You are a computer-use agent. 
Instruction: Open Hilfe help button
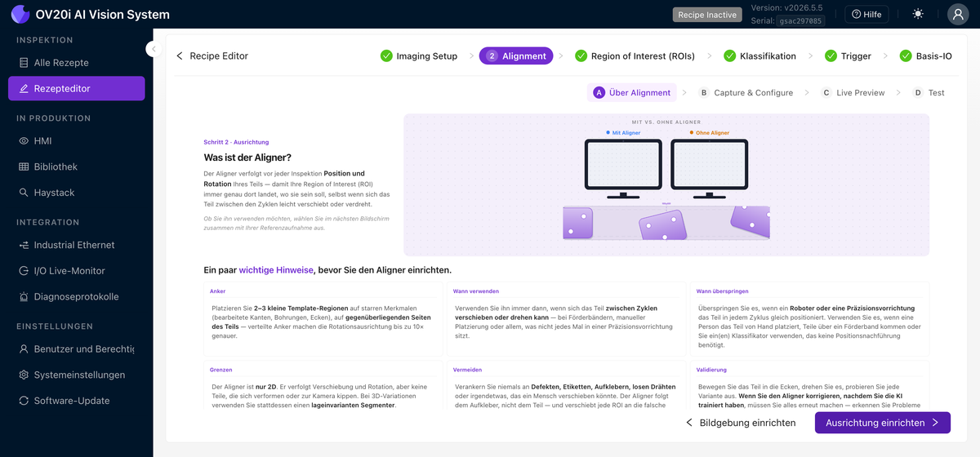coord(866,14)
